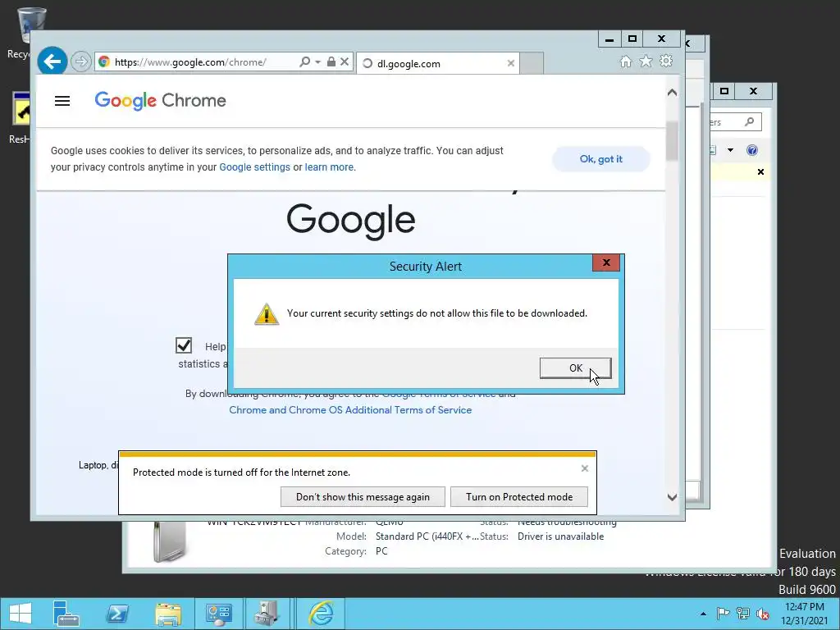The width and height of the screenshot is (840, 630).
Task: Open the view dropdown arrow in background window
Action: pyautogui.click(x=730, y=150)
